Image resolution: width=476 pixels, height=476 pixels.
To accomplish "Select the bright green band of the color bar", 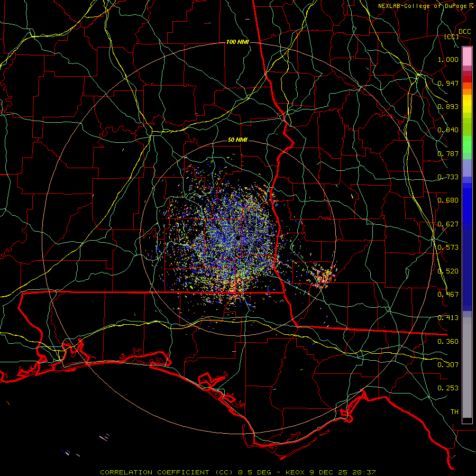I will (467, 144).
